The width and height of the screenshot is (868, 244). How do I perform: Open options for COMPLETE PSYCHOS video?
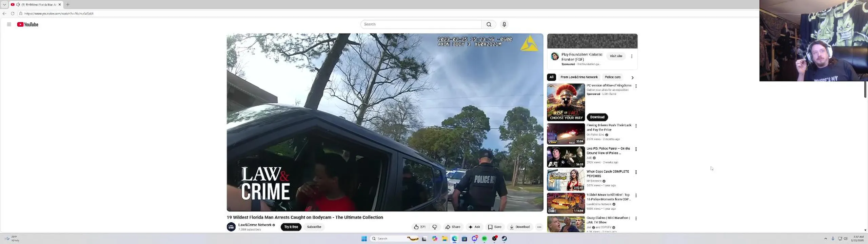click(x=636, y=172)
